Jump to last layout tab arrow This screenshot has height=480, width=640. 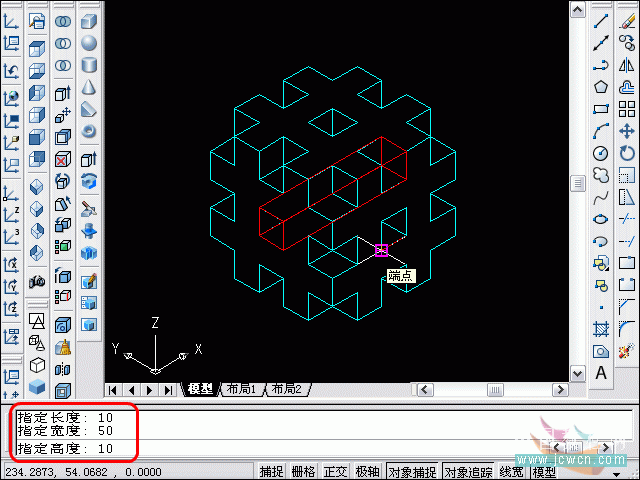[168, 390]
